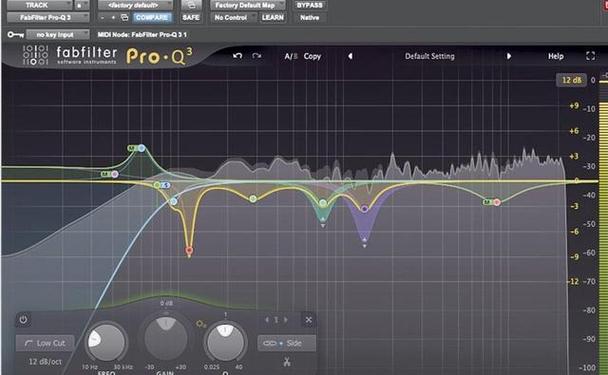
Task: Toggle the BYPASS button
Action: (309, 5)
